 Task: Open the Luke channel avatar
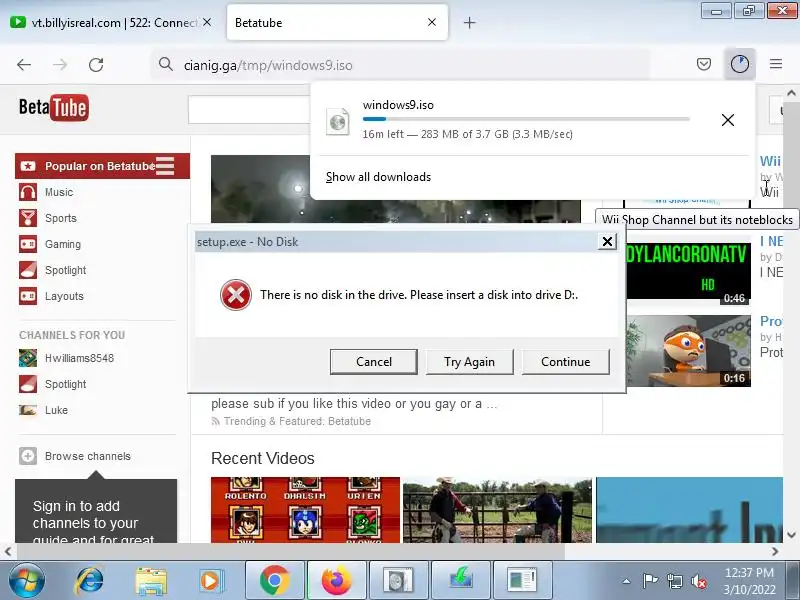(28, 410)
